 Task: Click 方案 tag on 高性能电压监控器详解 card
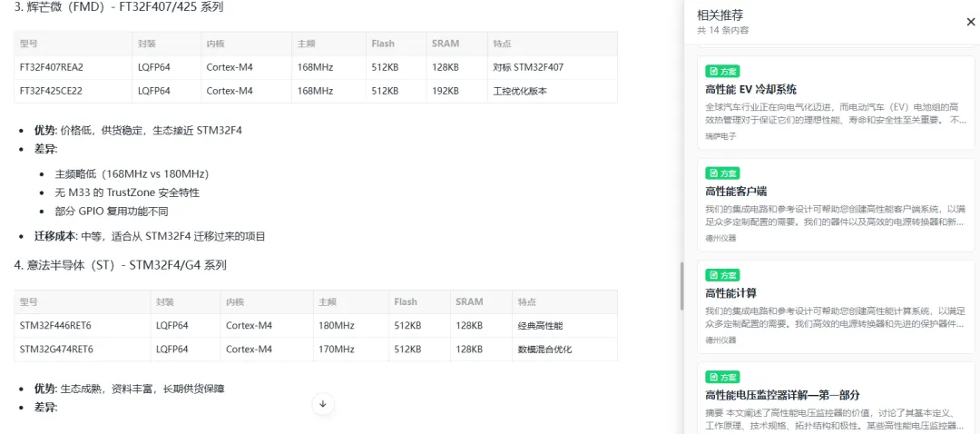722,377
